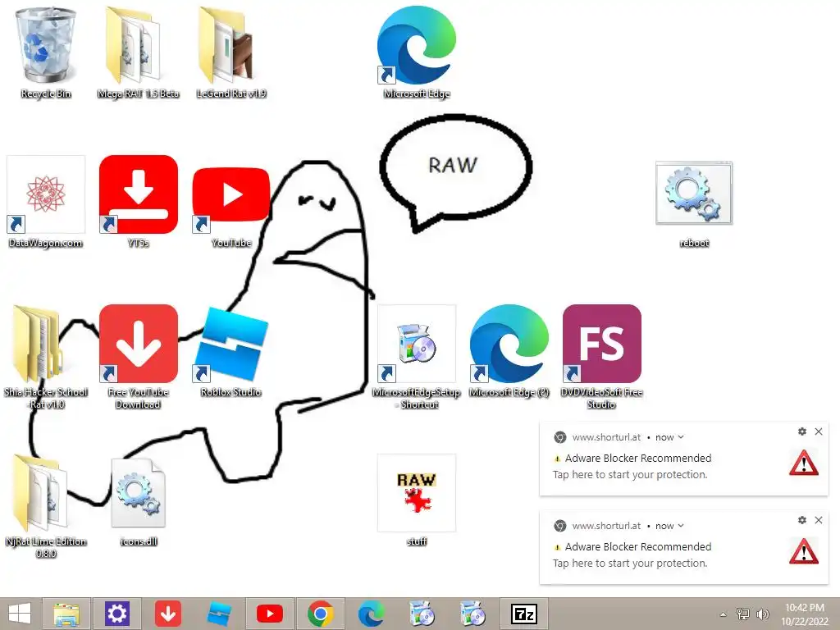
Task: Open the network tray icon
Action: coord(742,614)
